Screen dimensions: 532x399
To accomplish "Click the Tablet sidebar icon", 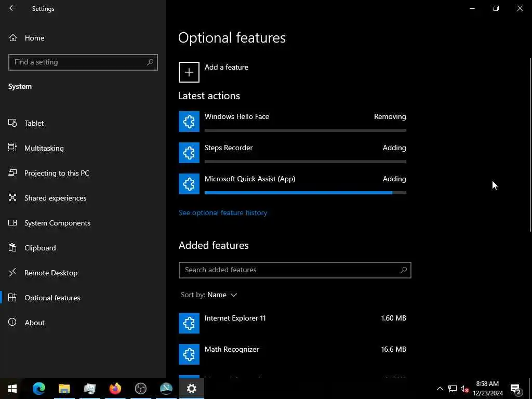I will point(12,123).
